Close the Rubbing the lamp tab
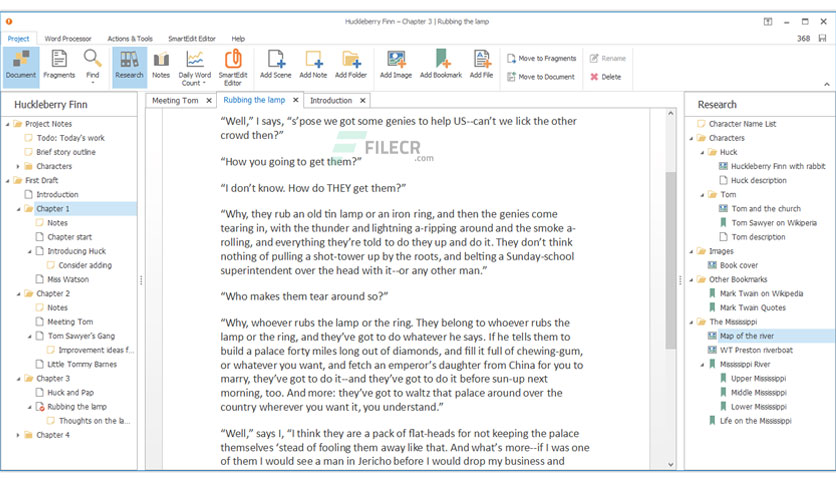Image resolution: width=836 pixels, height=484 pixels. coord(295,100)
